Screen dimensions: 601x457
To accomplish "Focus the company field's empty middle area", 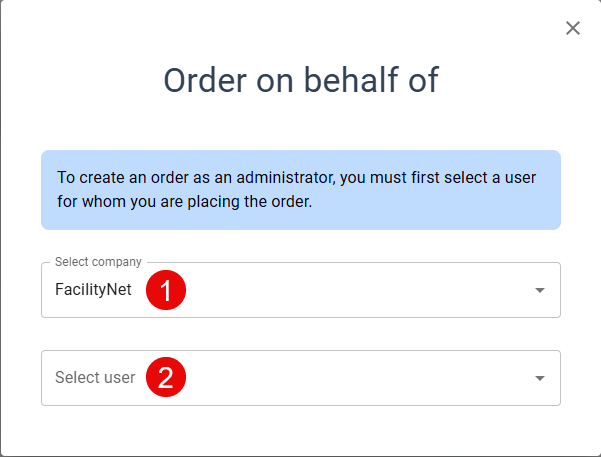I will pos(356,290).
